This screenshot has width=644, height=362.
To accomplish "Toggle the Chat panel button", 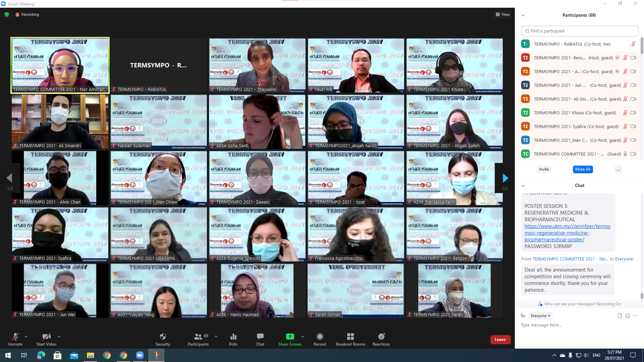I will click(x=260, y=339).
